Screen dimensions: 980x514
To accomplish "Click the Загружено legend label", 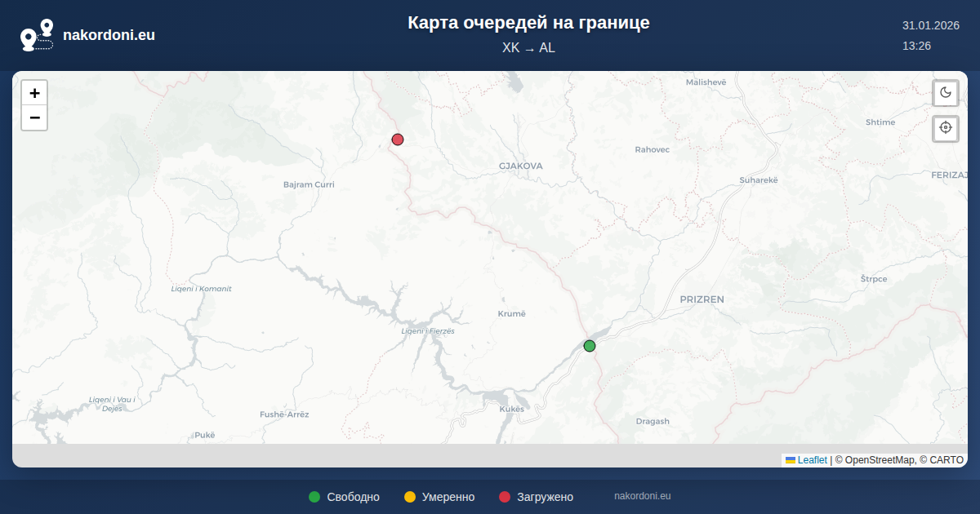I will (545, 497).
